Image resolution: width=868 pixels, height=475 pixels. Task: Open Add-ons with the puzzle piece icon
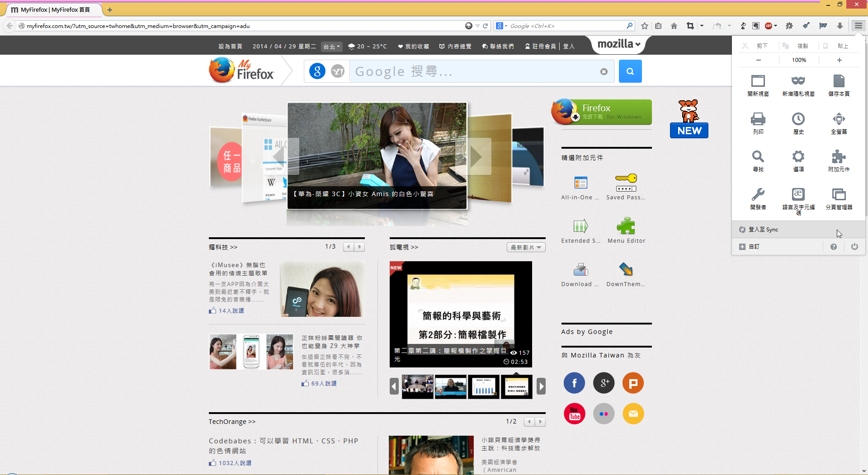point(839,160)
